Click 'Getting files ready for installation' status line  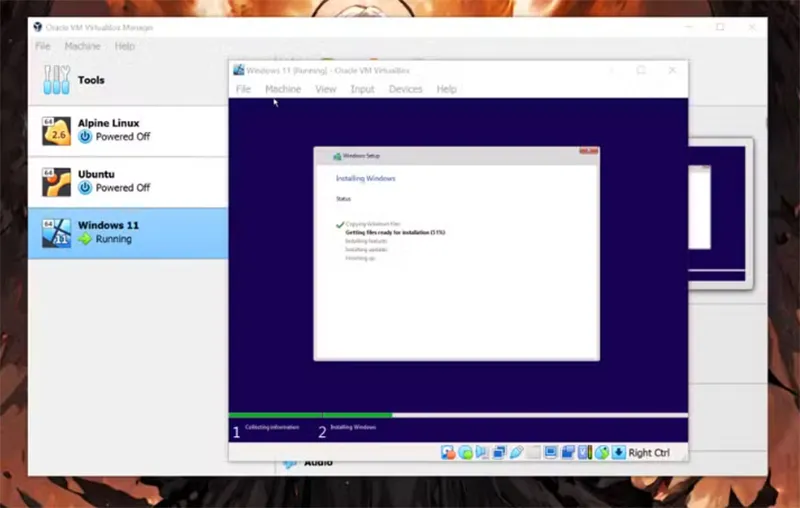point(395,232)
